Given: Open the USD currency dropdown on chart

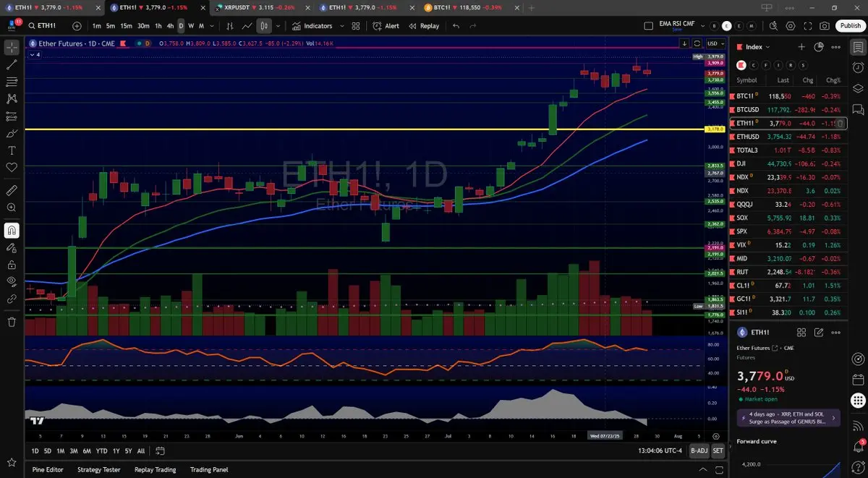Looking at the screenshot, I should coord(715,43).
